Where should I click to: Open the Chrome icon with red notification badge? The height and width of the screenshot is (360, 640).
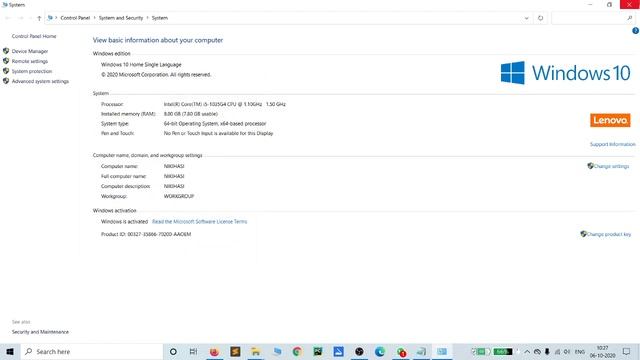pyautogui.click(x=401, y=351)
